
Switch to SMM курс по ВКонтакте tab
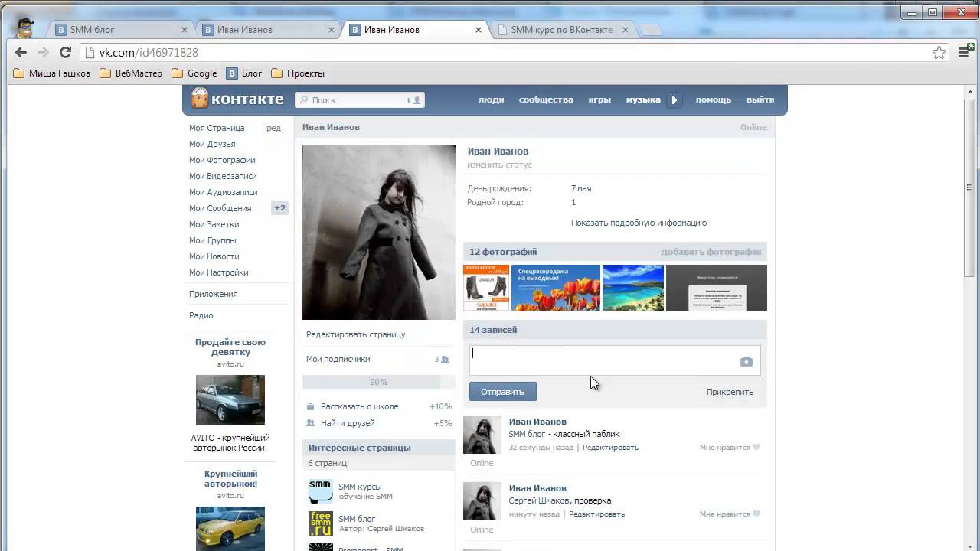tap(562, 30)
